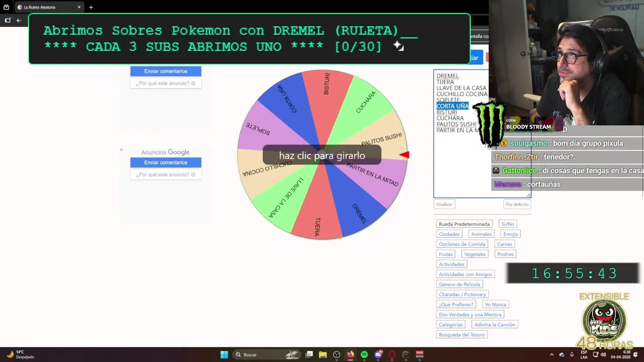
Task: Go back with the browser arrow
Action: click(19, 20)
